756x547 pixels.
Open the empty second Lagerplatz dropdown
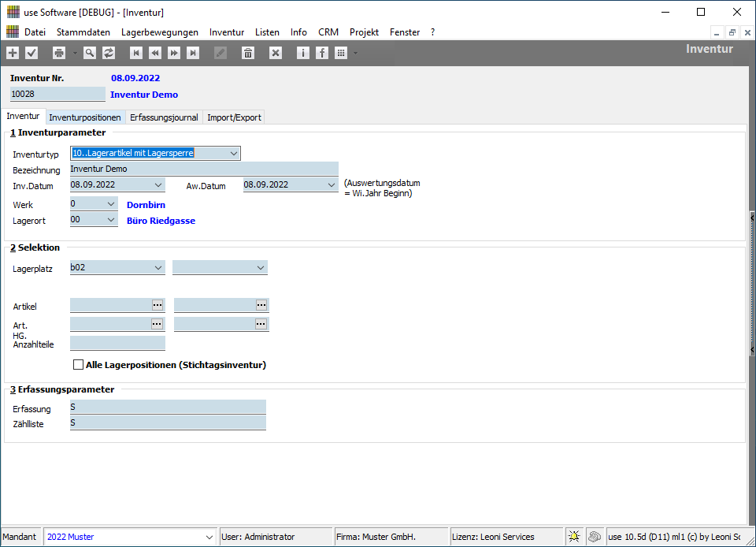click(261, 268)
